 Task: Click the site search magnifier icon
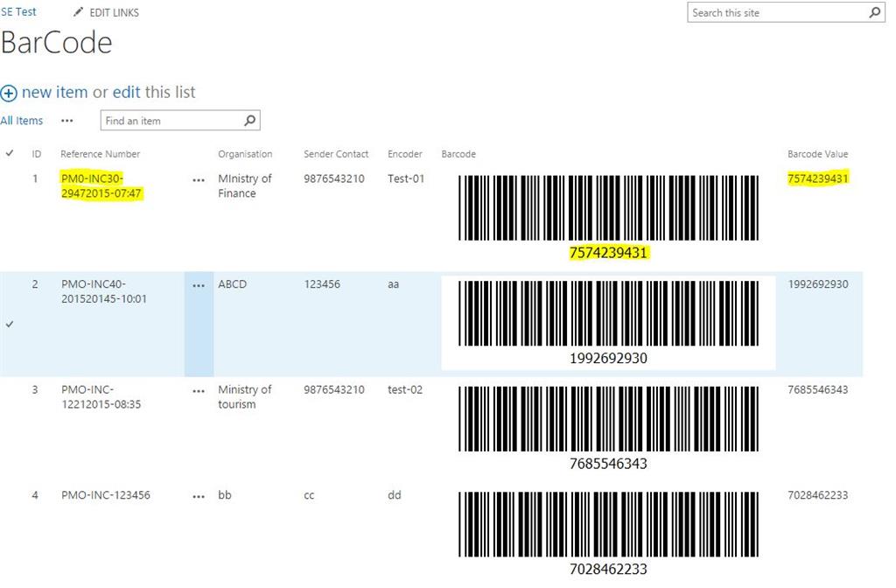[x=874, y=12]
